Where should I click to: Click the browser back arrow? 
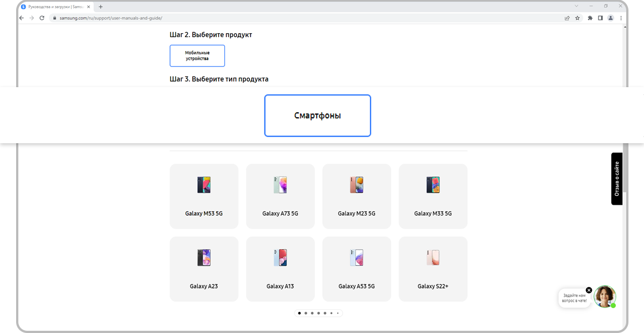coord(22,18)
